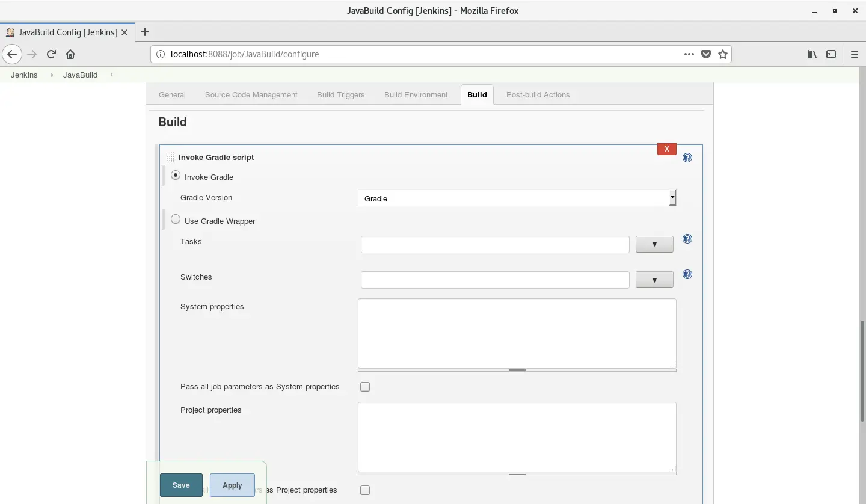
Task: Click the page vertical scrollbar thumb
Action: click(862, 371)
